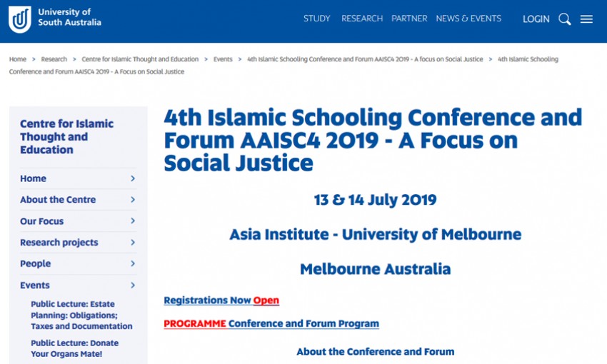Open the Registrations Now Open link
607x364 pixels.
coord(221,300)
